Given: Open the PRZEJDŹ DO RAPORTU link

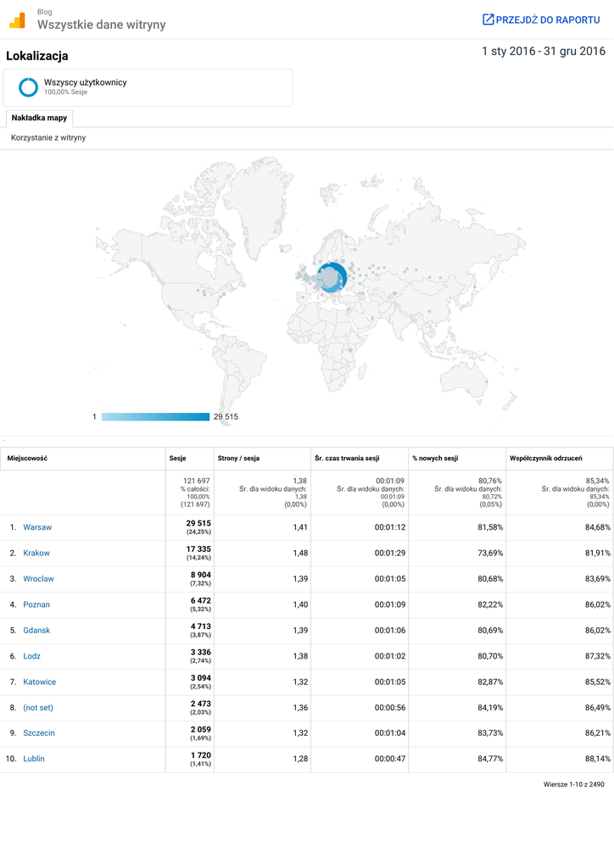Looking at the screenshot, I should (547, 19).
